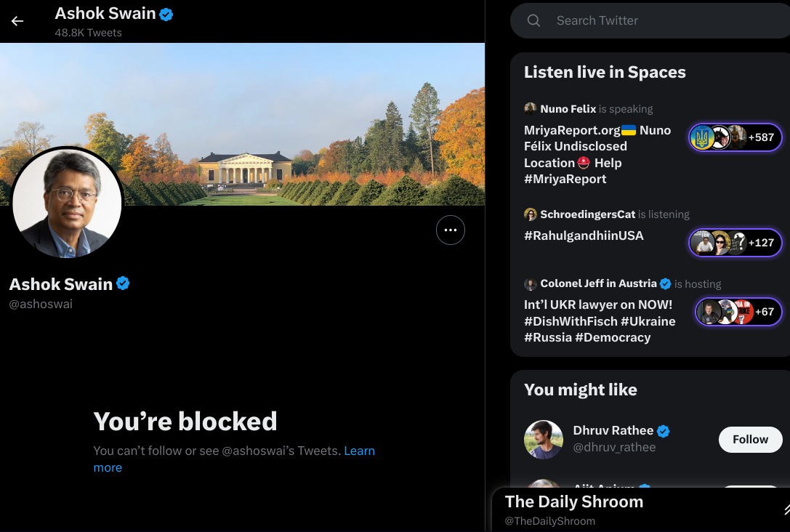Join the Space with +127 listeners

point(735,243)
